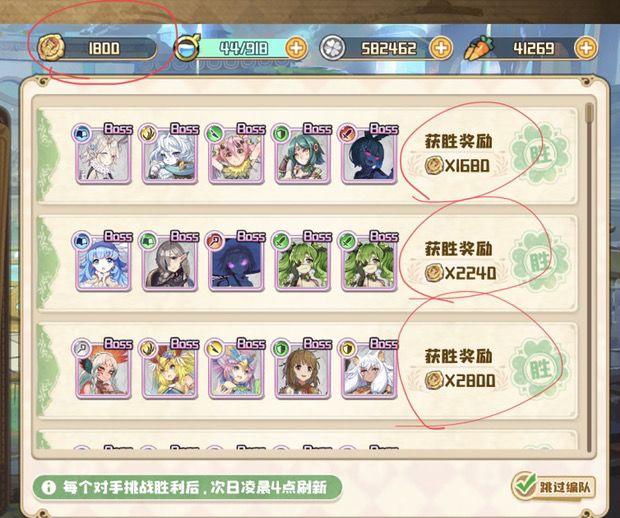Image resolution: width=620 pixels, height=518 pixels.
Task: Tap the blue potion stamina icon
Action: [187, 48]
